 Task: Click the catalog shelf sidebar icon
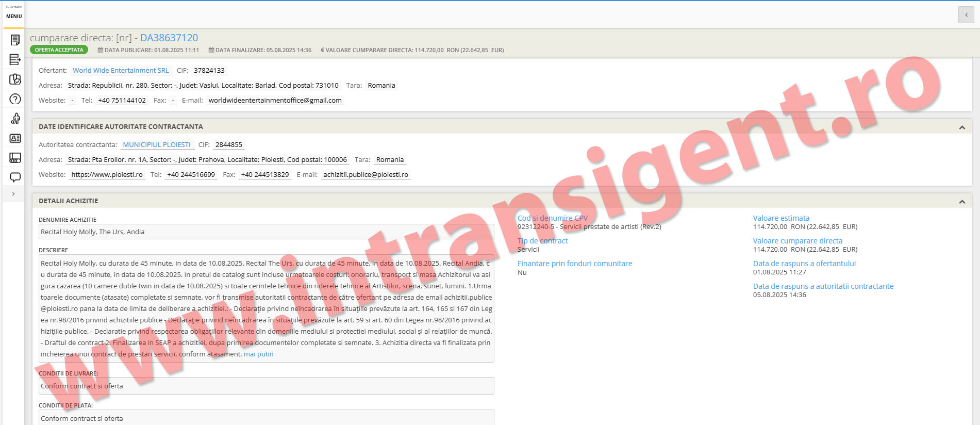(15, 158)
